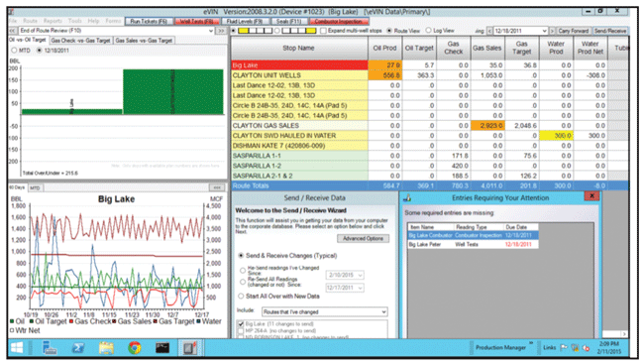Click the Windows Start button
This screenshot has width=644, height=363.
pyautogui.click(x=17, y=348)
